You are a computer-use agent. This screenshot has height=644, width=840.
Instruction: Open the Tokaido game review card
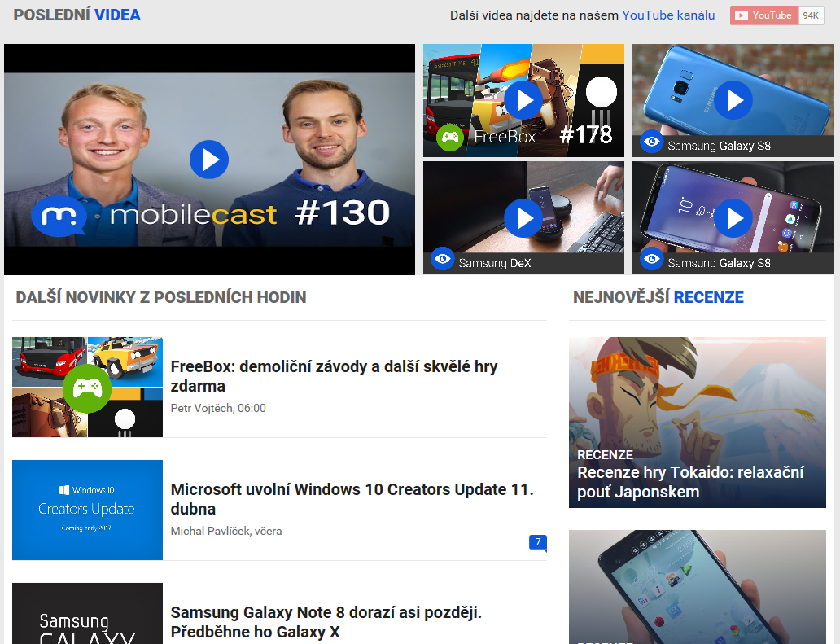coord(697,423)
